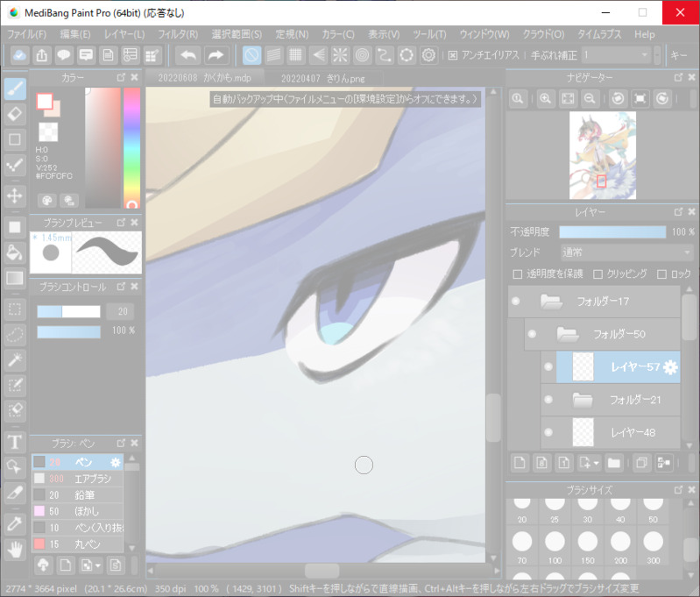Image resolution: width=700 pixels, height=597 pixels.
Task: Toggle レイヤー57 visibility
Action: tap(548, 366)
